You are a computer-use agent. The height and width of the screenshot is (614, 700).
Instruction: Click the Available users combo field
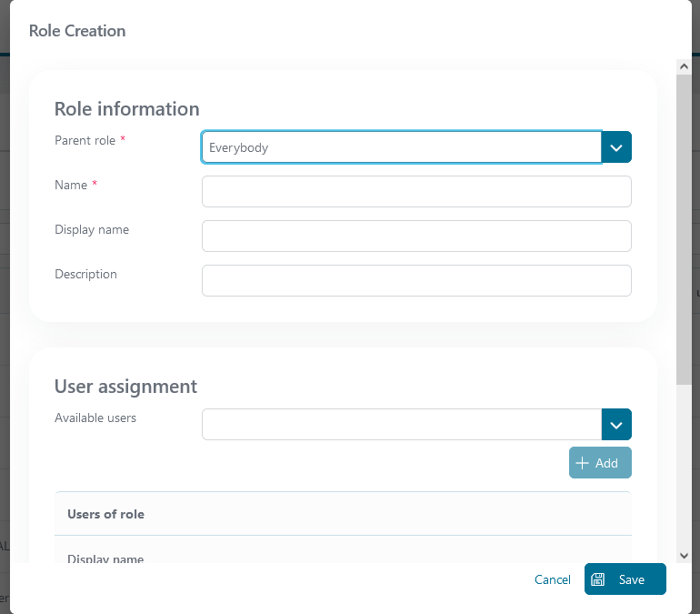coord(401,425)
